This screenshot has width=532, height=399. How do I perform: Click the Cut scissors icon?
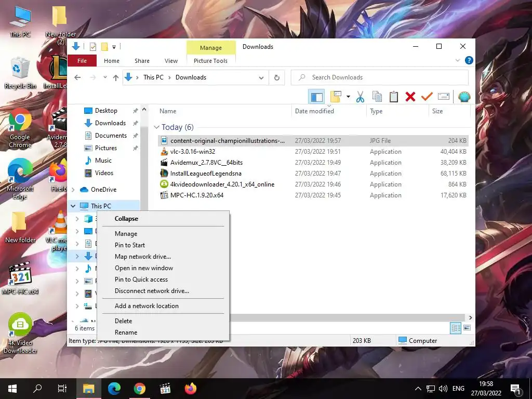(x=360, y=97)
